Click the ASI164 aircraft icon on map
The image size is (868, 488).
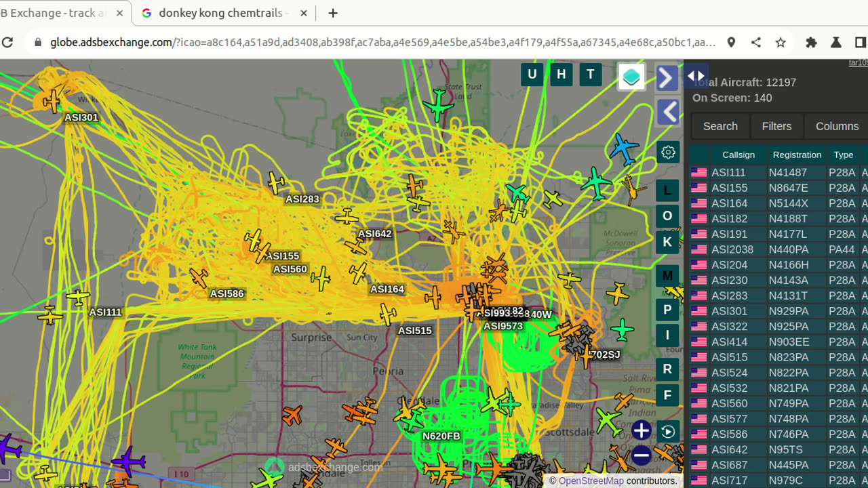click(x=358, y=272)
